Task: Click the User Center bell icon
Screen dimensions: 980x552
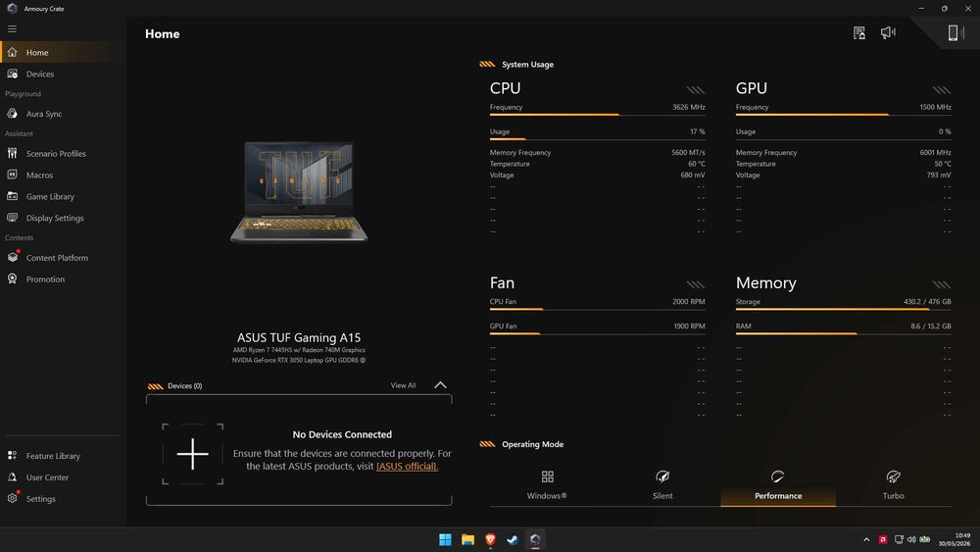Action: click(x=12, y=477)
